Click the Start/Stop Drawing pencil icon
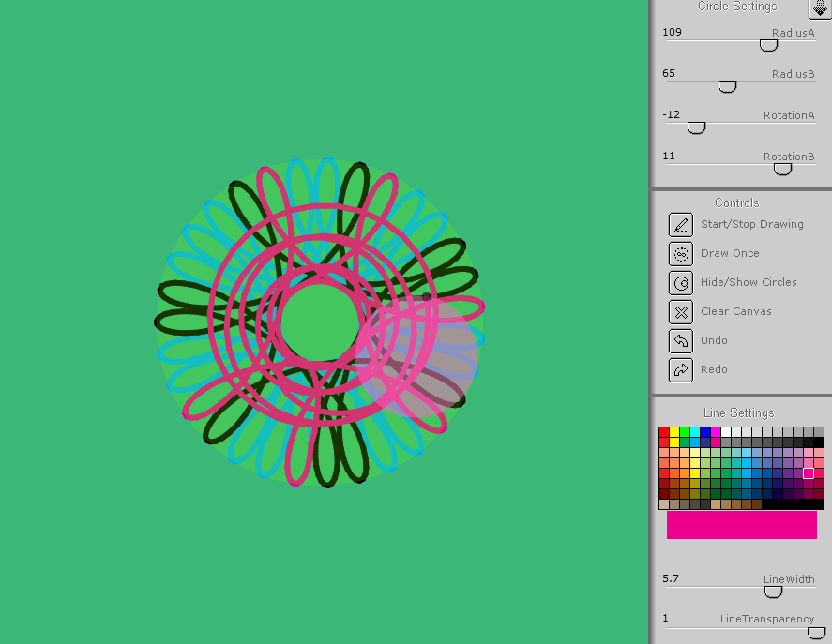 coord(681,225)
